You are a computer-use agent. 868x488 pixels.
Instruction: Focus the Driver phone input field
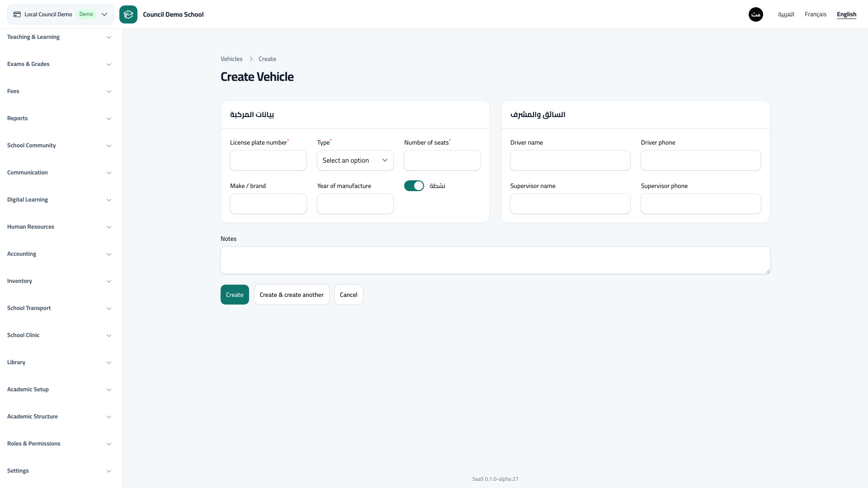(701, 160)
